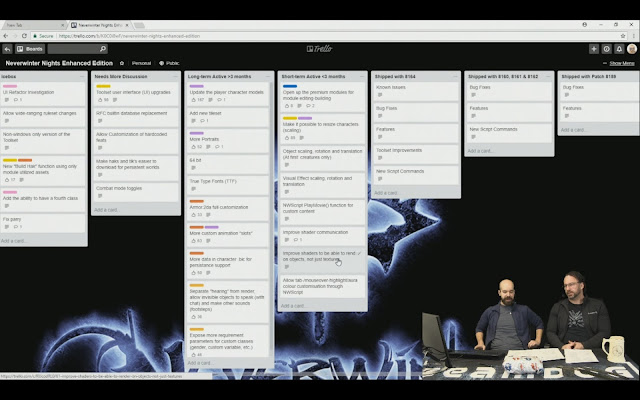
Task: Open Short-term Active list options menu
Action: 362,76
